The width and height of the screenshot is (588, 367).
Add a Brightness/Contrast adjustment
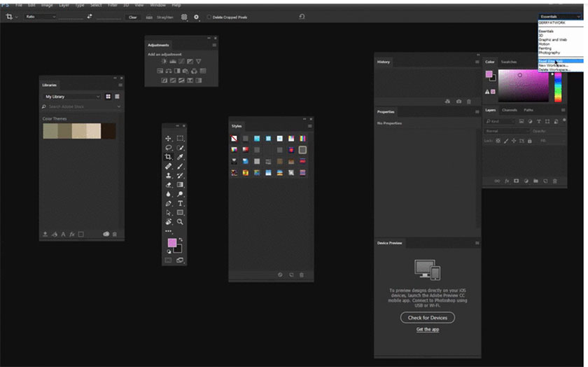(x=164, y=62)
